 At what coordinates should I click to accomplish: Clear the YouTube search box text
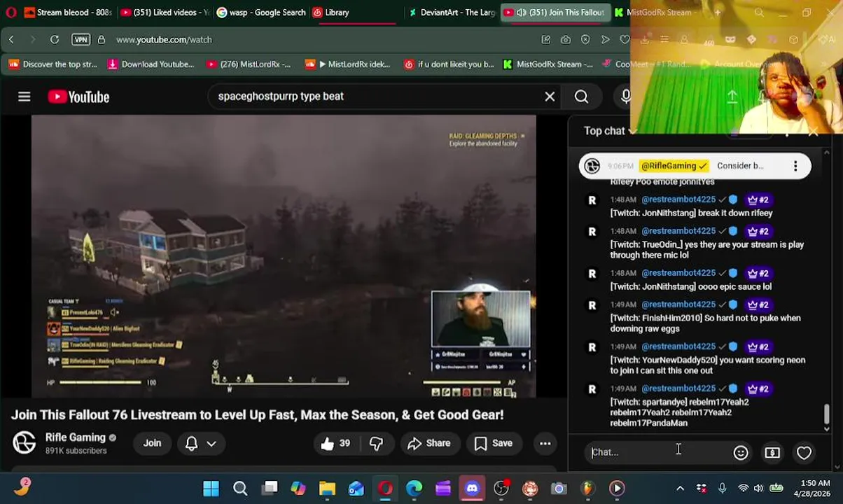550,97
